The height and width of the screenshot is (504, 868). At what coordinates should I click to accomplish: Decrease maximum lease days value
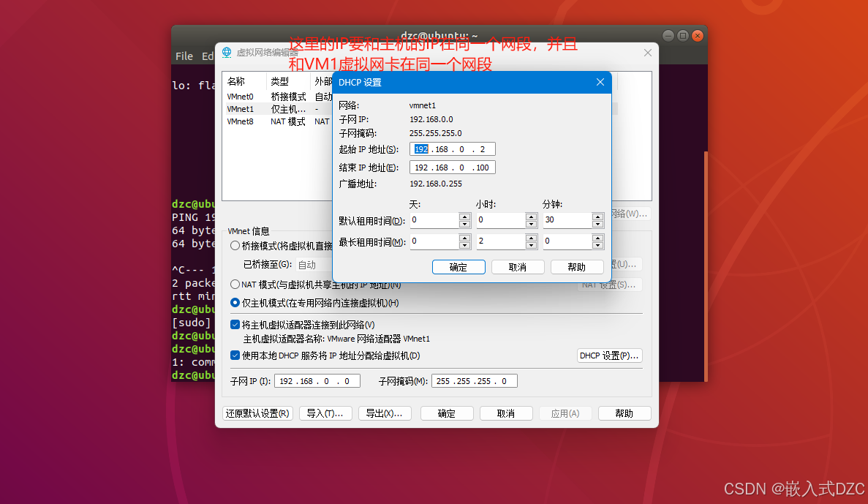pos(465,245)
